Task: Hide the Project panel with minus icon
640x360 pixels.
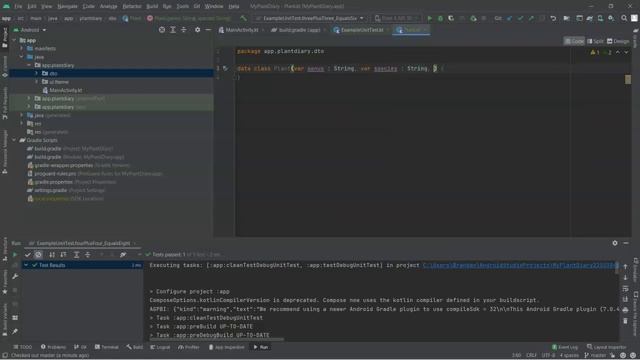Action: tap(208, 30)
